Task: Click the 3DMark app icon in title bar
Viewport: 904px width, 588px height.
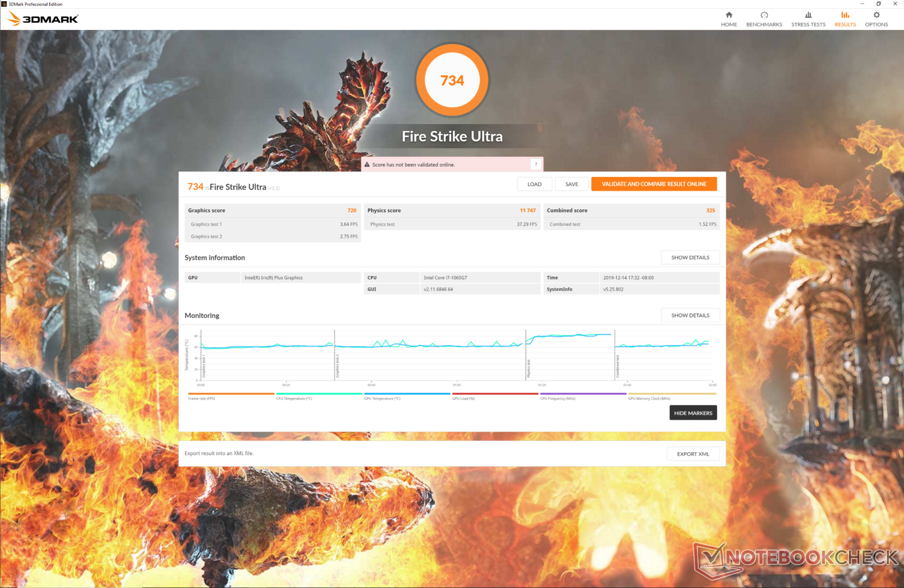Action: click(x=4, y=4)
